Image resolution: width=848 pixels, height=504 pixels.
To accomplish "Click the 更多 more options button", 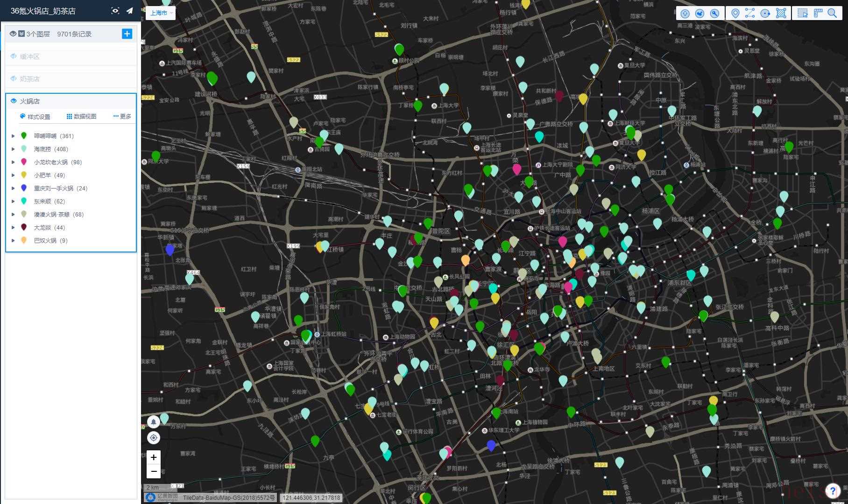I will 122,117.
